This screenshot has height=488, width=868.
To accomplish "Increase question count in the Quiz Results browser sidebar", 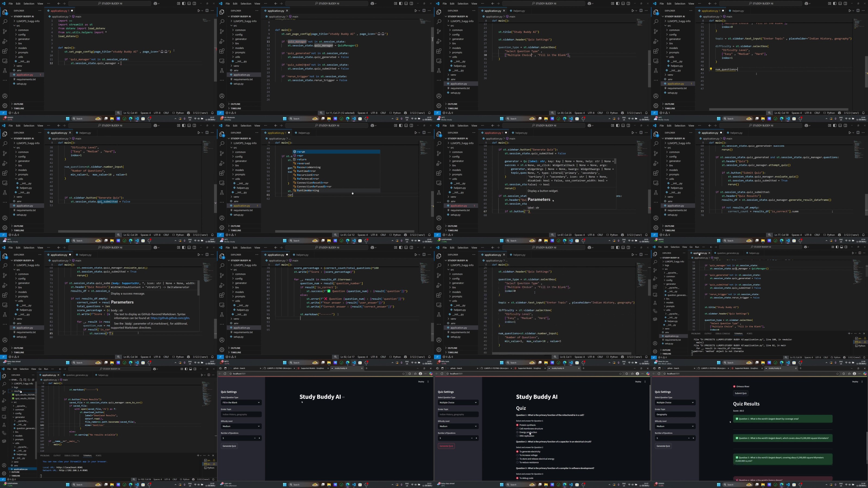I will tap(694, 438).
